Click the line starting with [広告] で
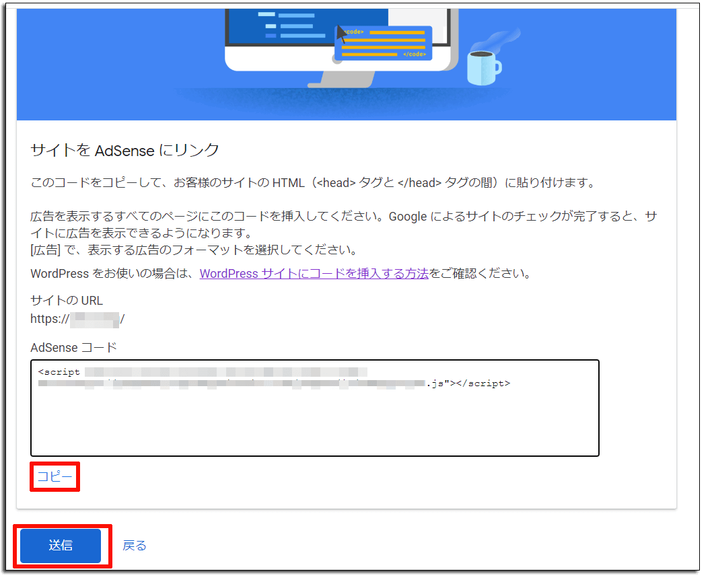 point(194,250)
